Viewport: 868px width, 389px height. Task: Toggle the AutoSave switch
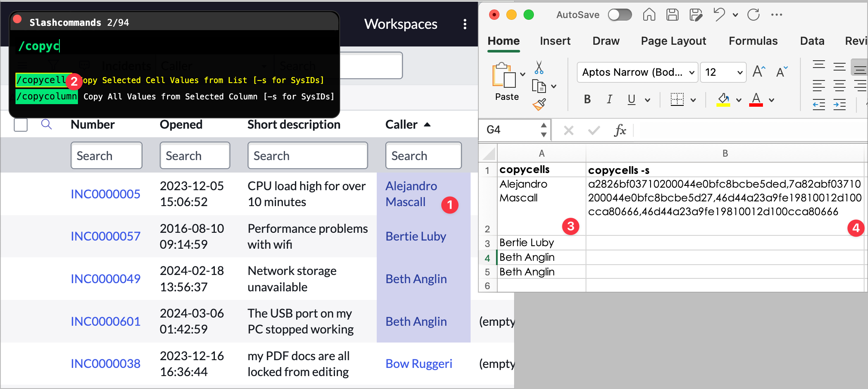point(620,15)
